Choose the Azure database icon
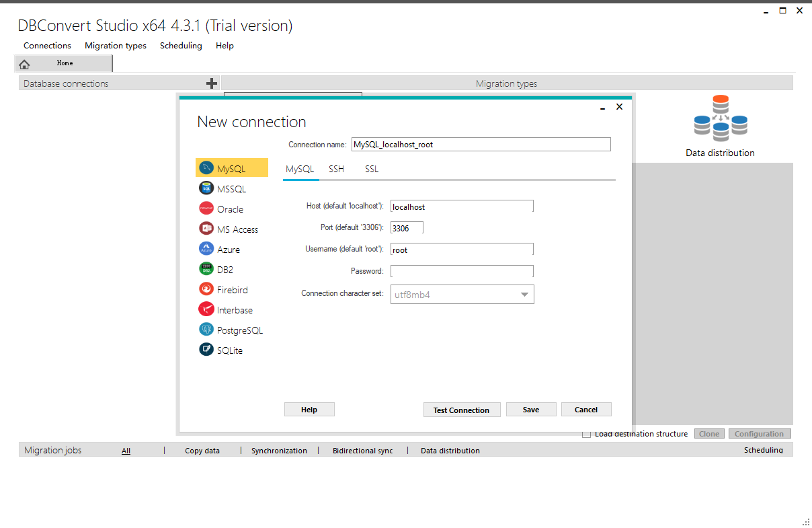The image size is (812, 528). (206, 249)
